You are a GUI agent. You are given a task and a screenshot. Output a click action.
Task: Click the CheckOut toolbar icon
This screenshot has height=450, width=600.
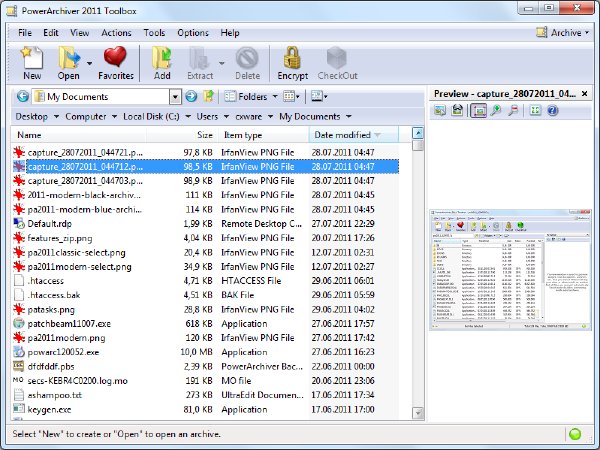pyautogui.click(x=337, y=63)
